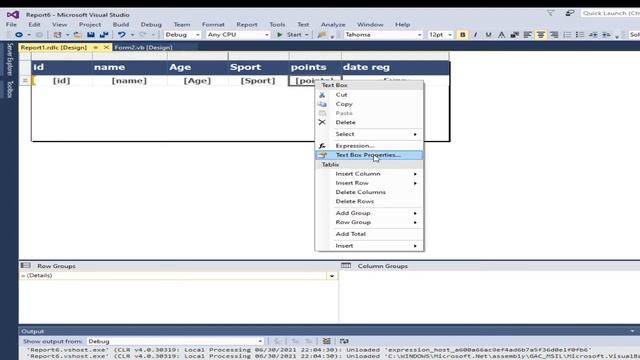Open the Toolbox side tab

click(x=10, y=89)
